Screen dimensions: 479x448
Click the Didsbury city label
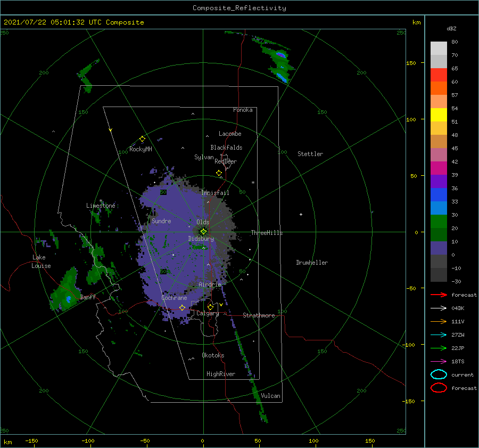[x=201, y=239]
